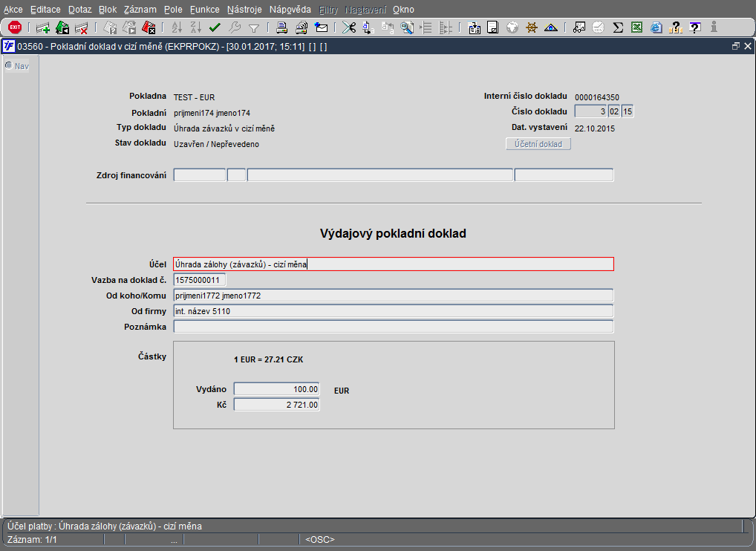
Task: Click the green checkmark save icon
Action: 215,28
